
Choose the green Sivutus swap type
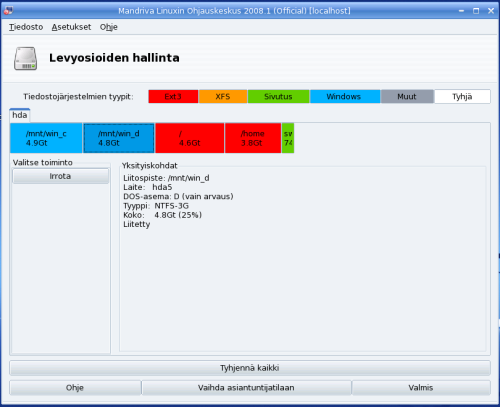278,97
